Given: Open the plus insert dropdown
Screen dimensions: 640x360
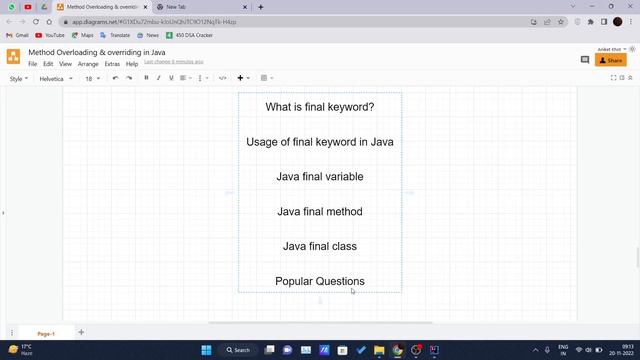Looking at the screenshot, I should 243,78.
